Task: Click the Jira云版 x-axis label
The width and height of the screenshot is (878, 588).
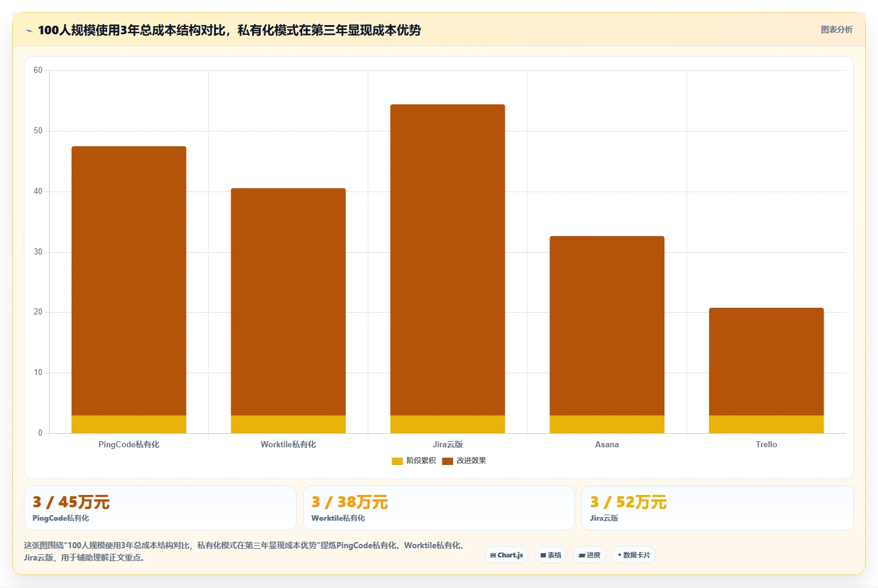Action: coord(448,445)
